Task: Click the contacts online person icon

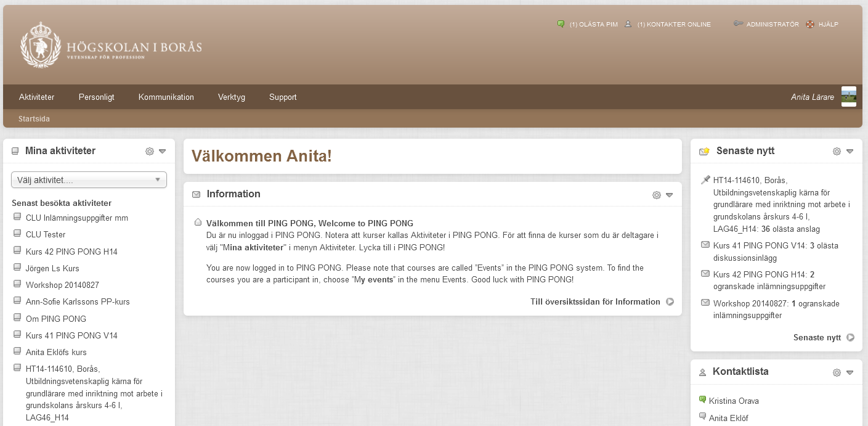Action: coord(628,24)
